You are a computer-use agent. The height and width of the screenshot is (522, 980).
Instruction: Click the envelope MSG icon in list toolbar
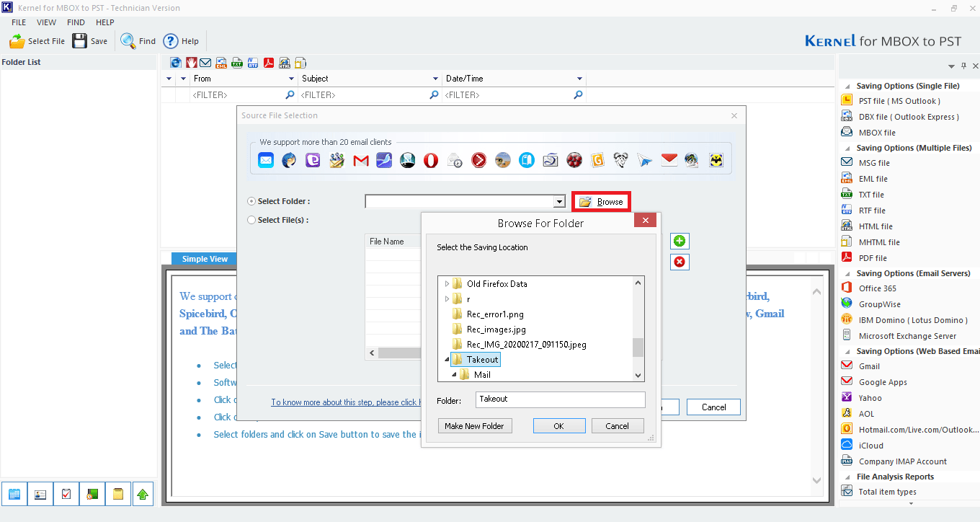point(206,63)
